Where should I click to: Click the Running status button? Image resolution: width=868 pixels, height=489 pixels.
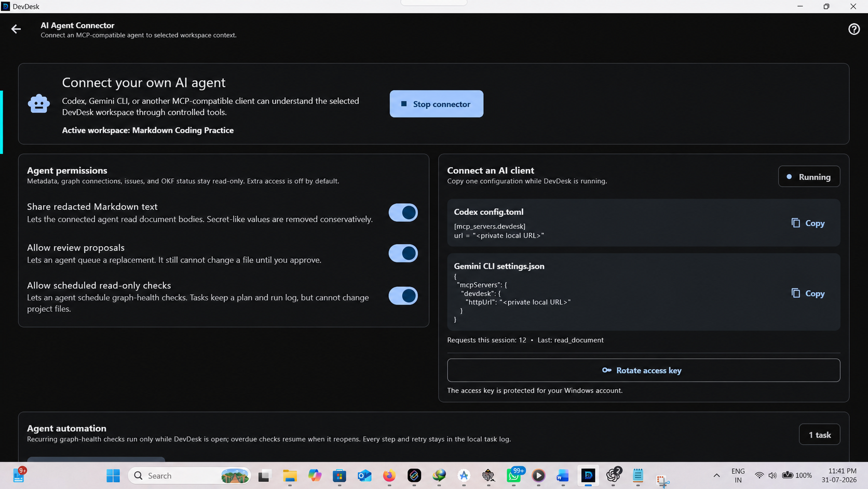pyautogui.click(x=809, y=177)
